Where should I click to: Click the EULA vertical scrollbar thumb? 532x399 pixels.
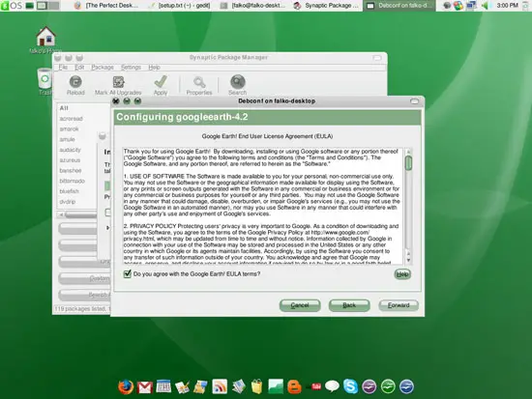(408, 163)
